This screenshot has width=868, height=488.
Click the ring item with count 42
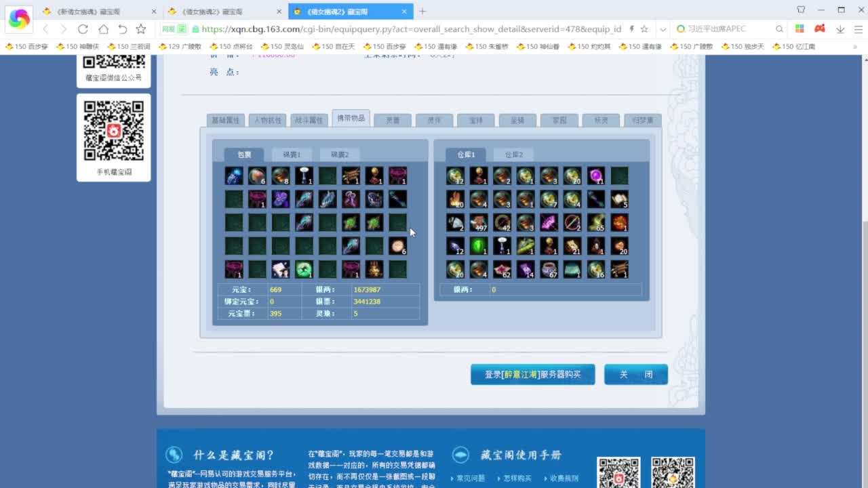[502, 222]
